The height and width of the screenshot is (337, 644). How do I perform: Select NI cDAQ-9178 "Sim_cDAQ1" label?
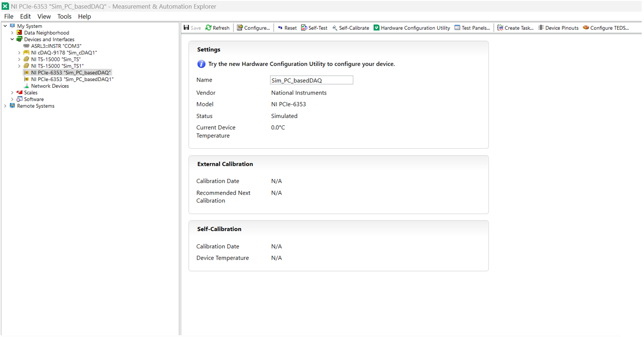64,53
